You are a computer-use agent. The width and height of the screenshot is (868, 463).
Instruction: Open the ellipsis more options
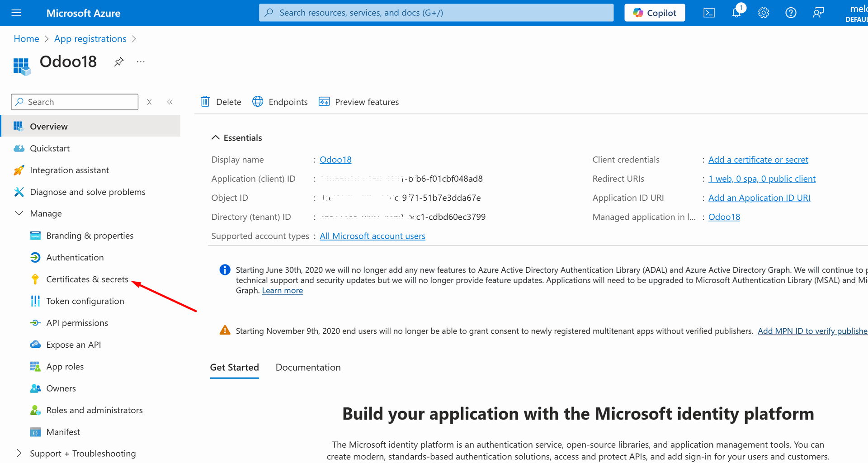tap(141, 61)
